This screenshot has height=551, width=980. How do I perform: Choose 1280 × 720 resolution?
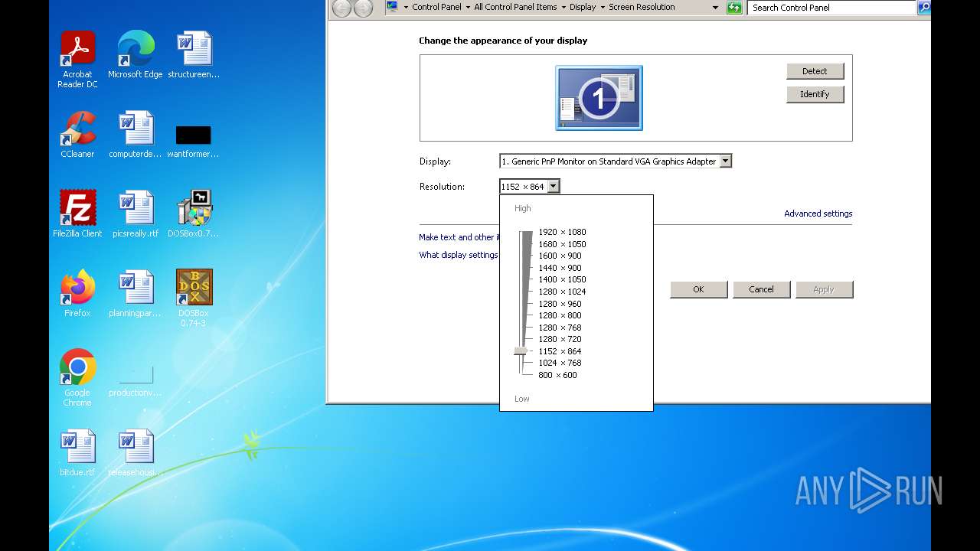click(x=560, y=339)
